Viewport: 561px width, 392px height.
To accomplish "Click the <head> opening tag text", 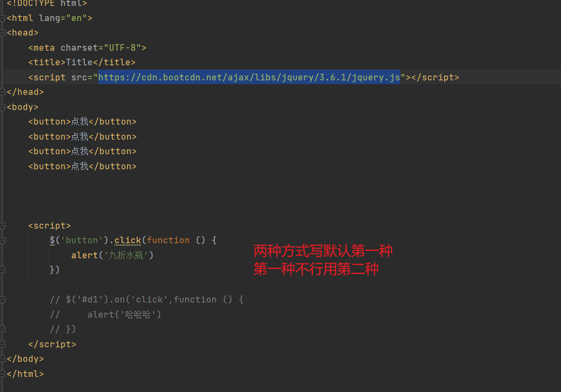I will 22,33.
